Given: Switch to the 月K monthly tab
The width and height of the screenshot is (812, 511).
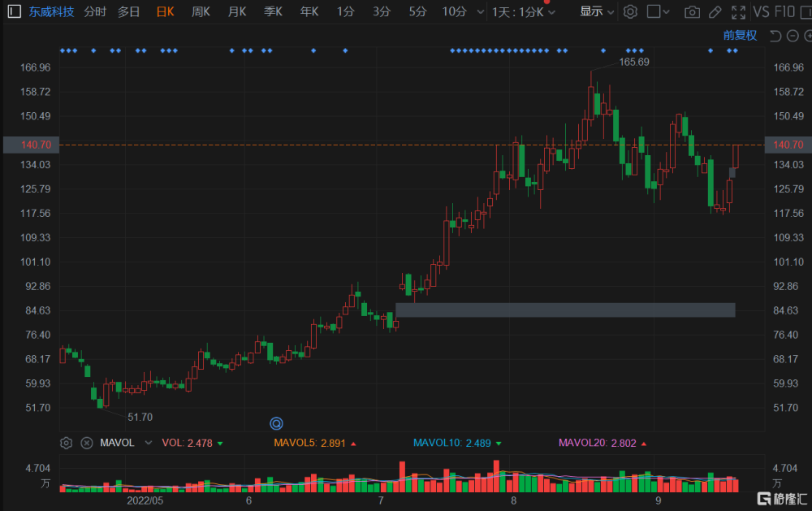Looking at the screenshot, I should 237,12.
